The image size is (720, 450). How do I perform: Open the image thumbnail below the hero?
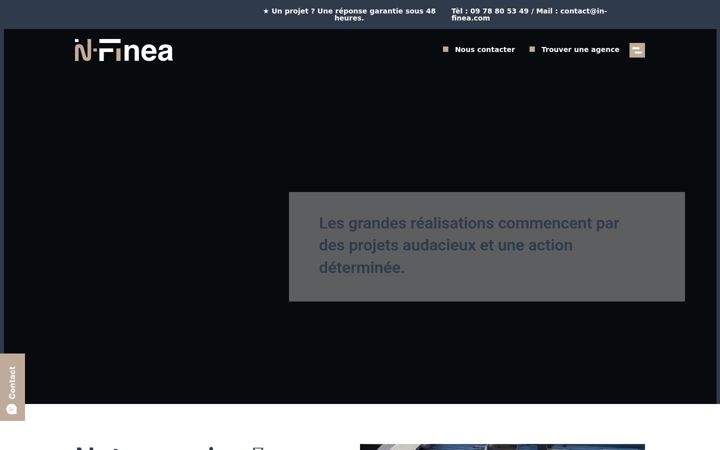502,447
